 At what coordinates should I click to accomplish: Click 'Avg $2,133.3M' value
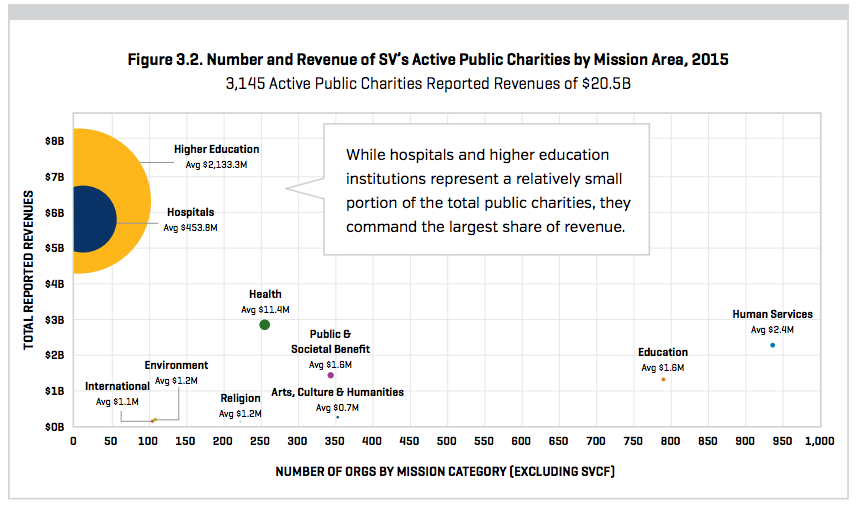pos(216,164)
